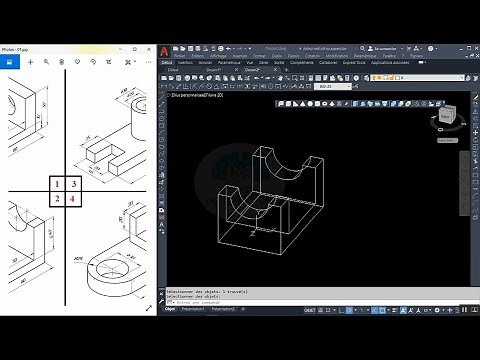
Task: Click the search magnifier in title bar
Action: 362,49
